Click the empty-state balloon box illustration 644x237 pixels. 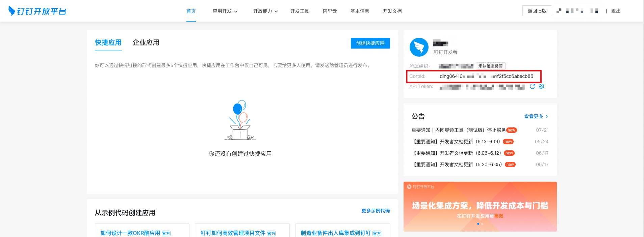point(240,120)
